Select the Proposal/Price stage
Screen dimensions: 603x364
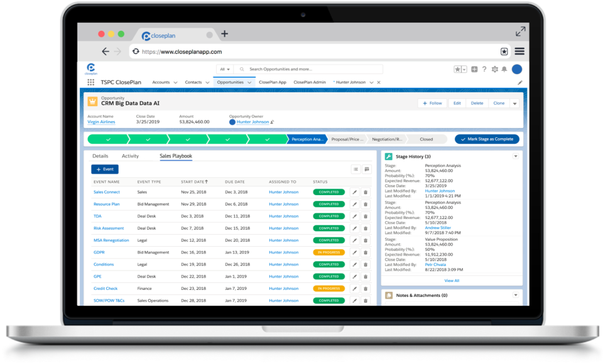347,139
